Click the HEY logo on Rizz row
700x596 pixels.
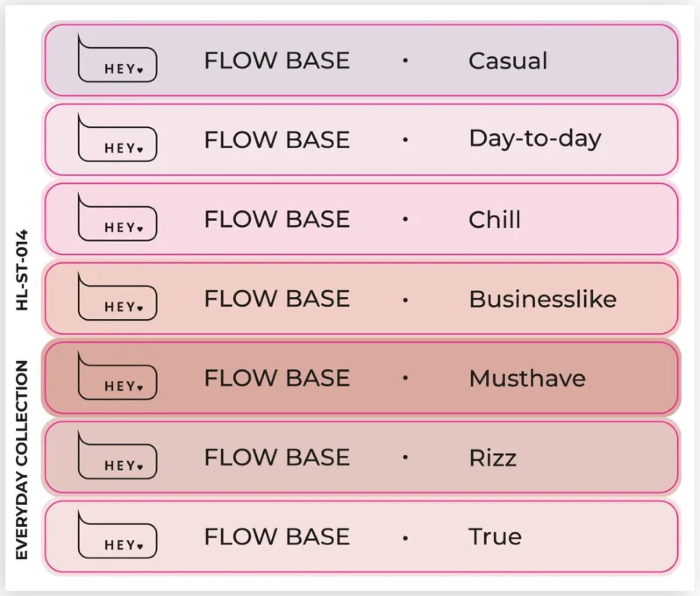pyautogui.click(x=117, y=455)
